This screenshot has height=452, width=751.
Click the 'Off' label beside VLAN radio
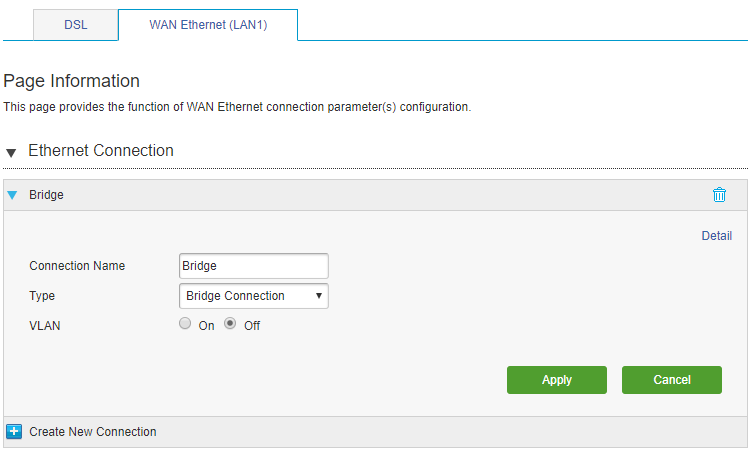coord(252,326)
